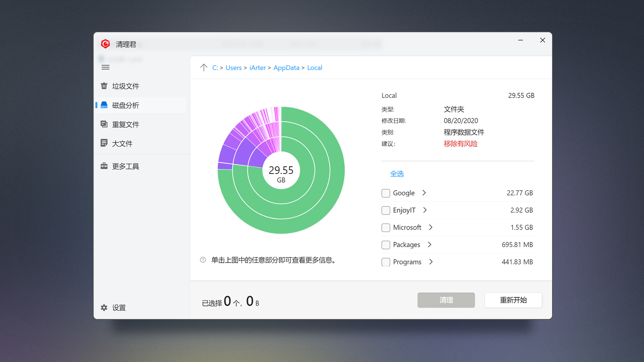644x362 pixels.
Task: Click the up arrow to go up a folder
Action: click(x=204, y=67)
